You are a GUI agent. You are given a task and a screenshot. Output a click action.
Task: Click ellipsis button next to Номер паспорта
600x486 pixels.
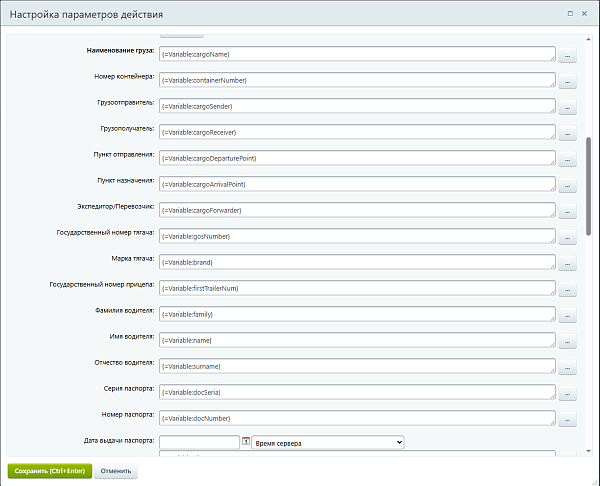pyautogui.click(x=567, y=419)
